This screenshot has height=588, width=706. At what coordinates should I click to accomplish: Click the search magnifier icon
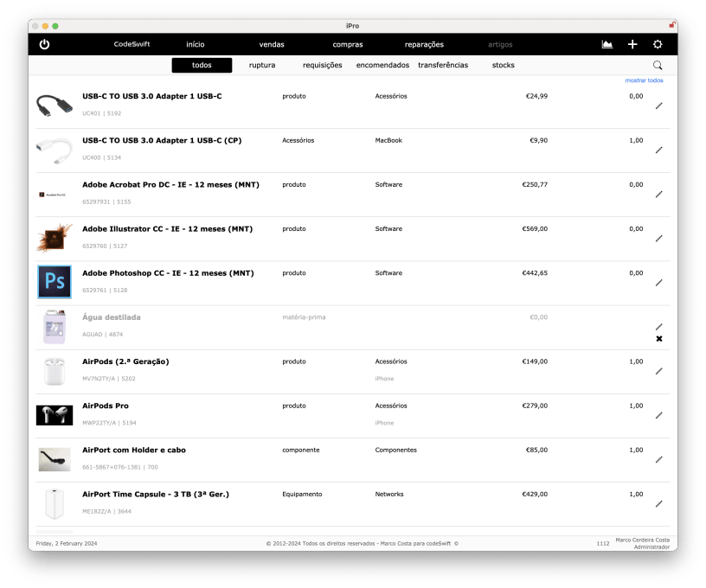tap(658, 65)
